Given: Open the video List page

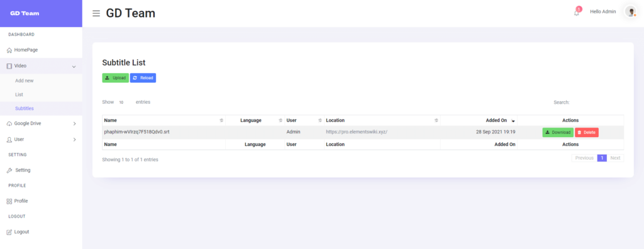Looking at the screenshot, I should click(x=19, y=94).
